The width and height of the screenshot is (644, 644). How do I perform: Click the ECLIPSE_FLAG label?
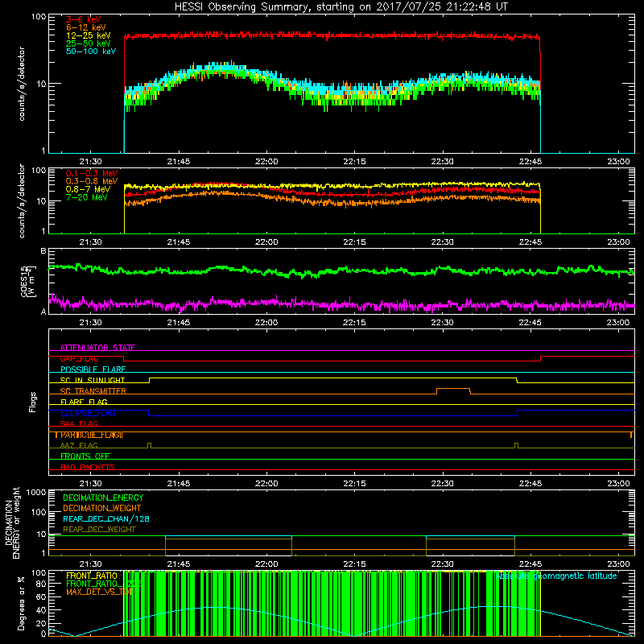tap(88, 413)
